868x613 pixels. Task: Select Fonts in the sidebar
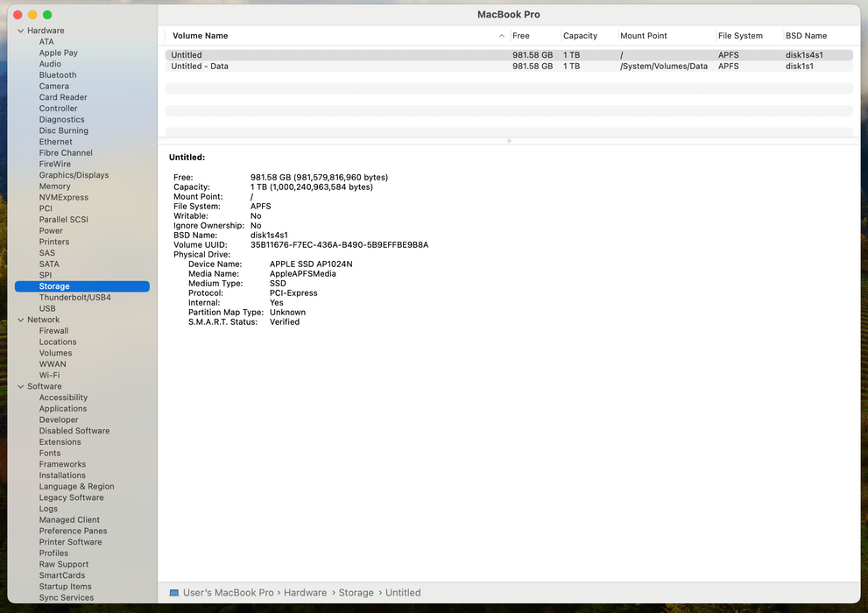[50, 453]
